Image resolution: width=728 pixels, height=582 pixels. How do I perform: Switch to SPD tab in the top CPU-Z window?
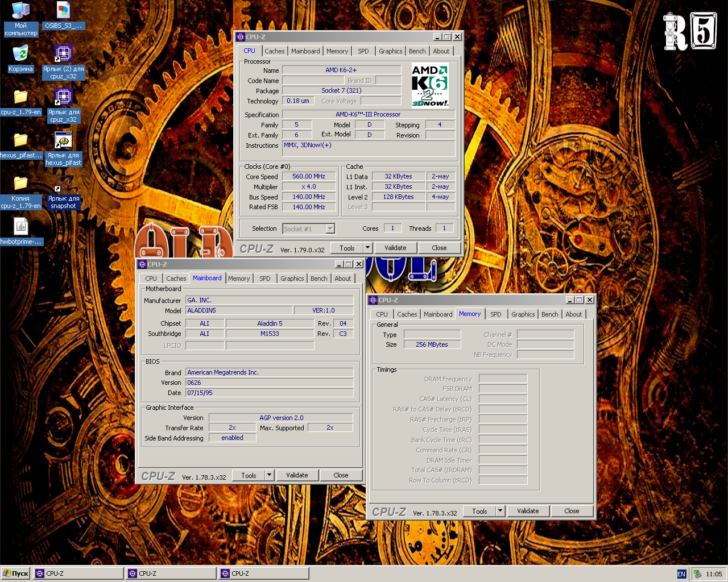pos(363,51)
